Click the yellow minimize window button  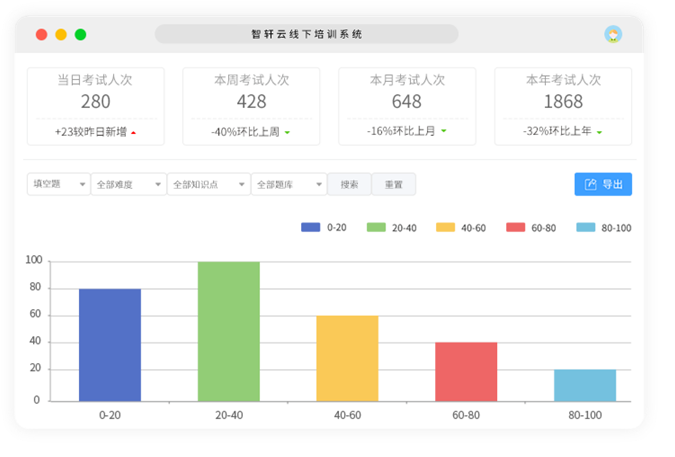tap(61, 34)
